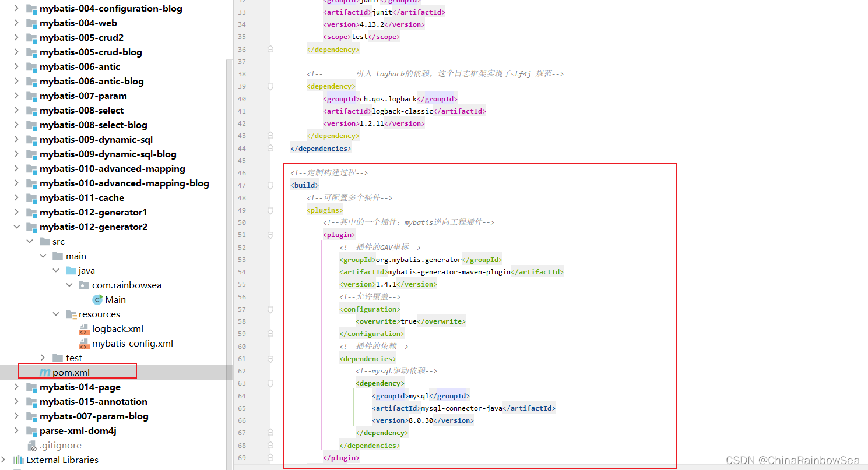Click the Maven pom.xml icon
868x470 pixels.
click(45, 373)
